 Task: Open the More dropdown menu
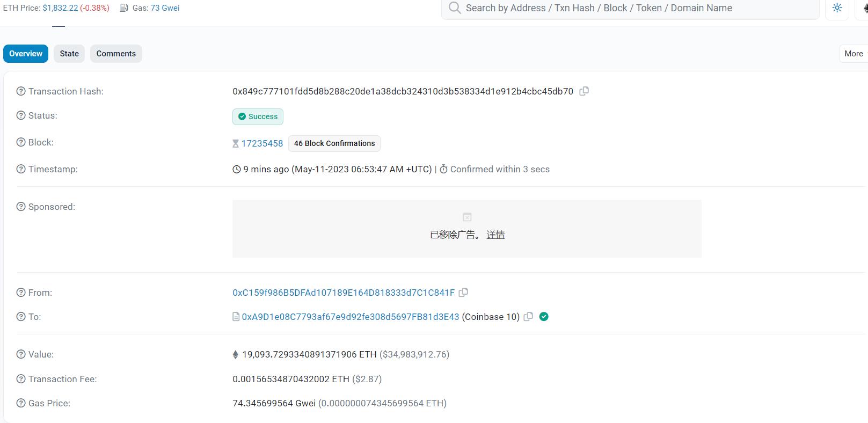pyautogui.click(x=855, y=54)
